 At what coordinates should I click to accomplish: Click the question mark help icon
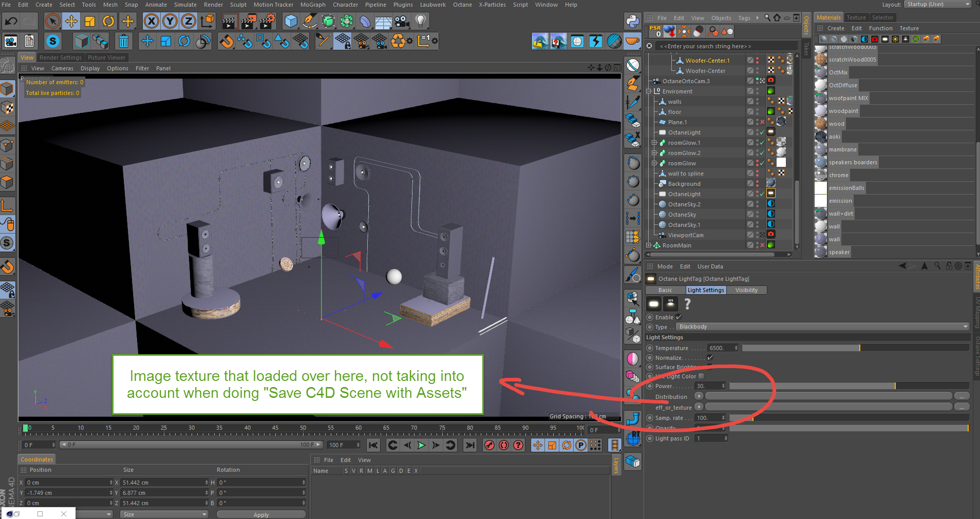[x=688, y=304]
